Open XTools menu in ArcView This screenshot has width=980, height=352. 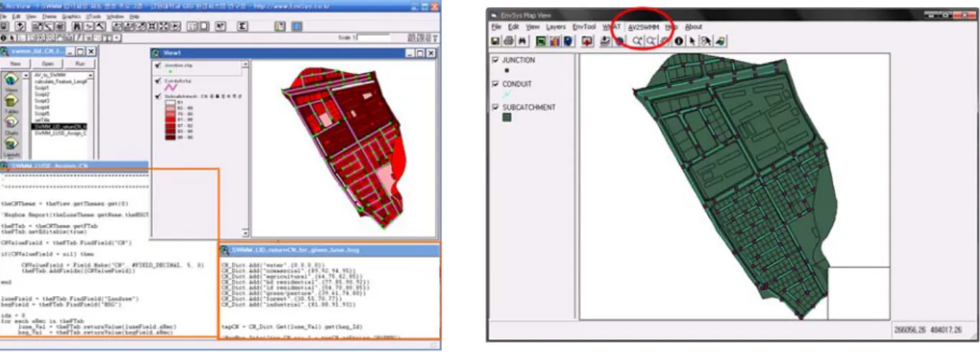(93, 17)
